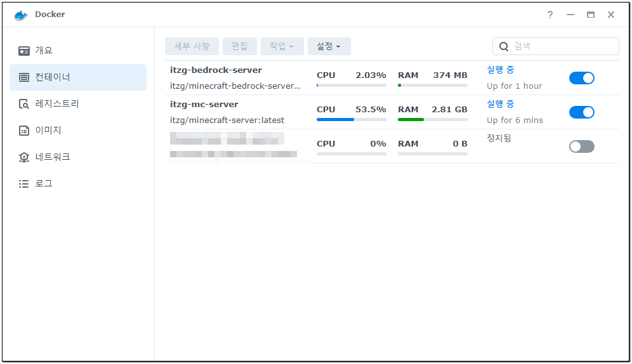Turn off the itzg-bedrock-server container switch
632x364 pixels.
(582, 78)
